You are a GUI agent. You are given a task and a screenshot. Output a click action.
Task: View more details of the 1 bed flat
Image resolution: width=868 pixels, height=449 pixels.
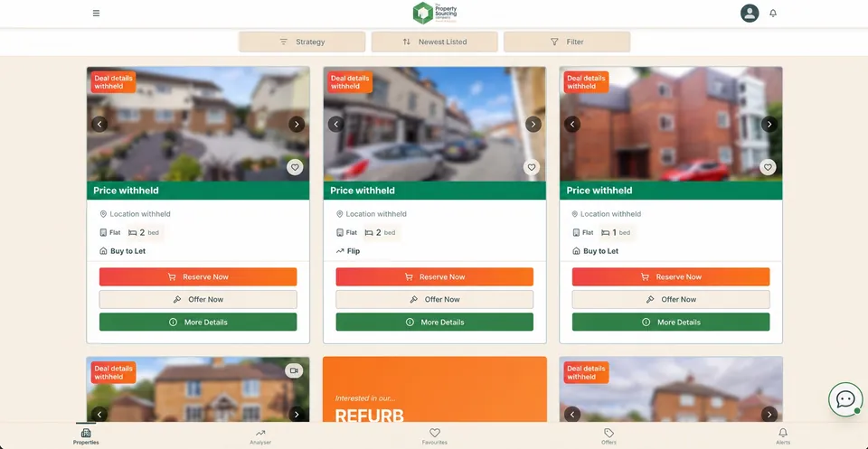tap(671, 323)
